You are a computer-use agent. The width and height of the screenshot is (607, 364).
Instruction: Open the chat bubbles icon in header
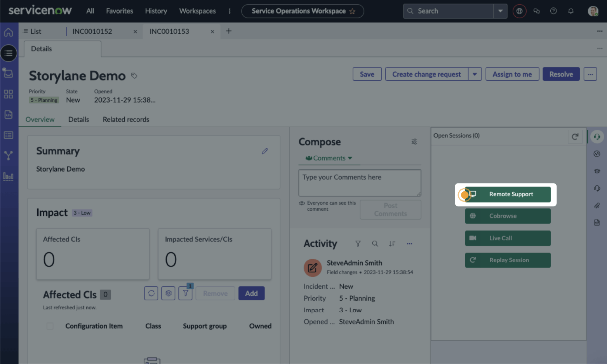click(536, 11)
